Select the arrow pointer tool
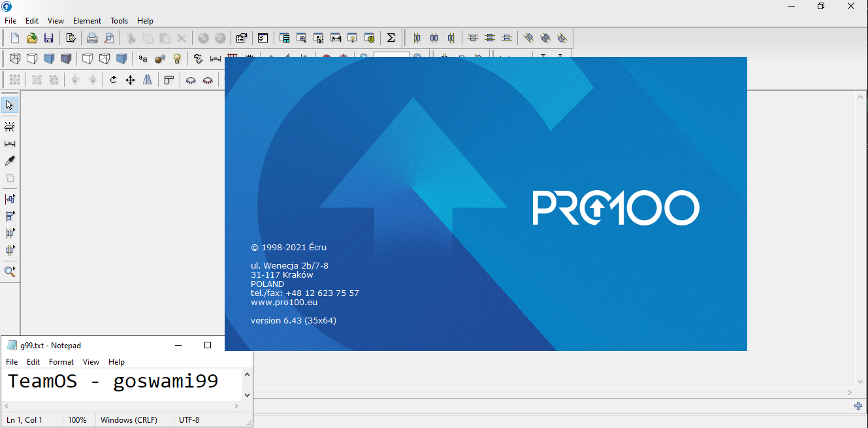868x428 pixels. (x=10, y=105)
